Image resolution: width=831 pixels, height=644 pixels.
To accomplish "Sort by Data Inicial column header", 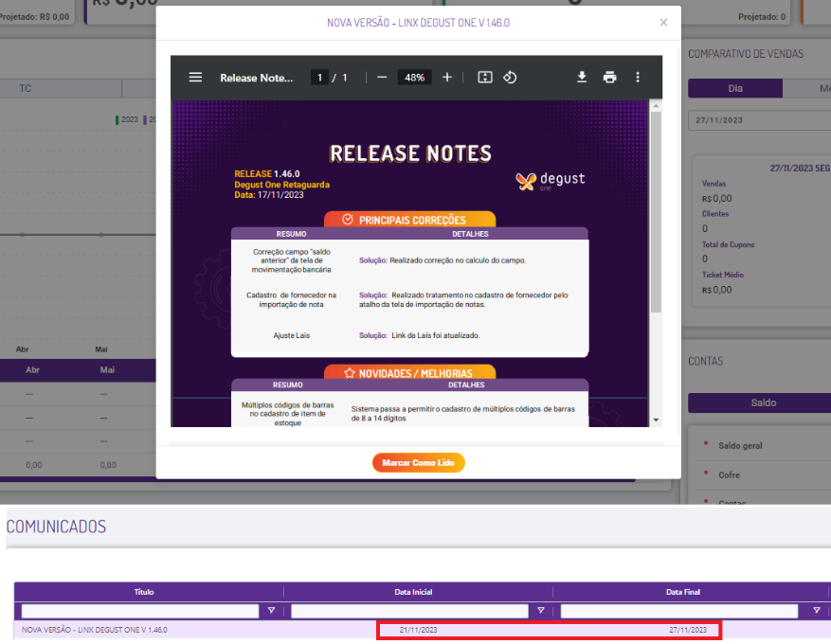I will pos(413,592).
